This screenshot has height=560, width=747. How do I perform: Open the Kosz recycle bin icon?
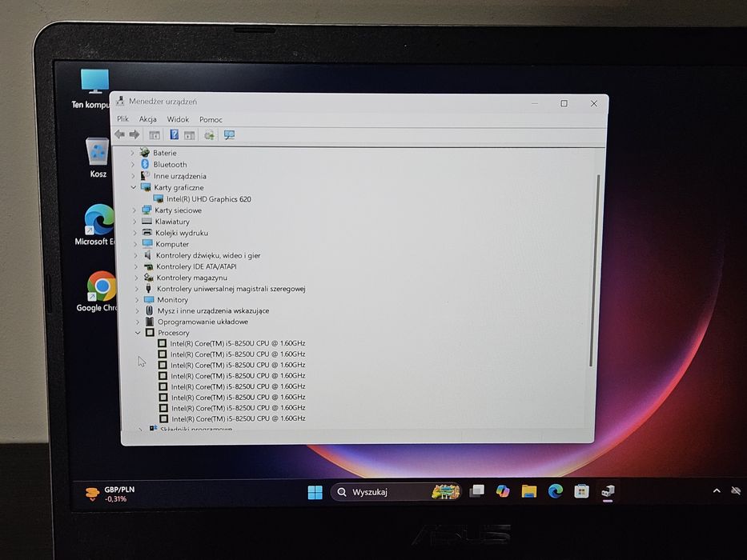(x=98, y=158)
